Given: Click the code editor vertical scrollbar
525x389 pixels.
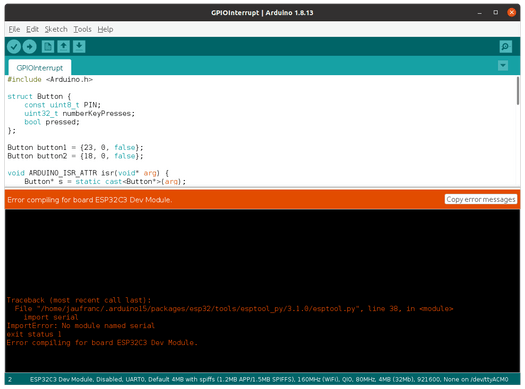Looking at the screenshot, I should click(518, 91).
